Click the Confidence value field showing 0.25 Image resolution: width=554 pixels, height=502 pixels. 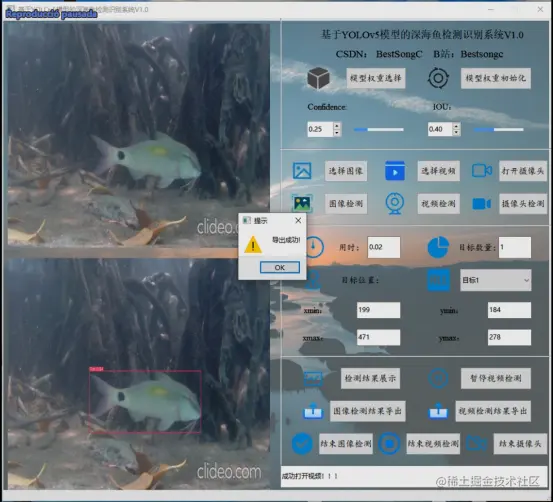tap(320, 129)
